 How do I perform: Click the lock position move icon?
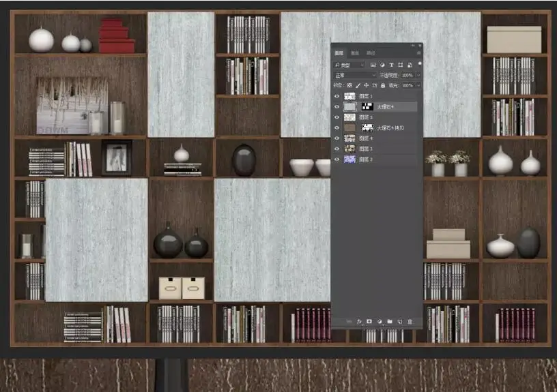(x=367, y=85)
